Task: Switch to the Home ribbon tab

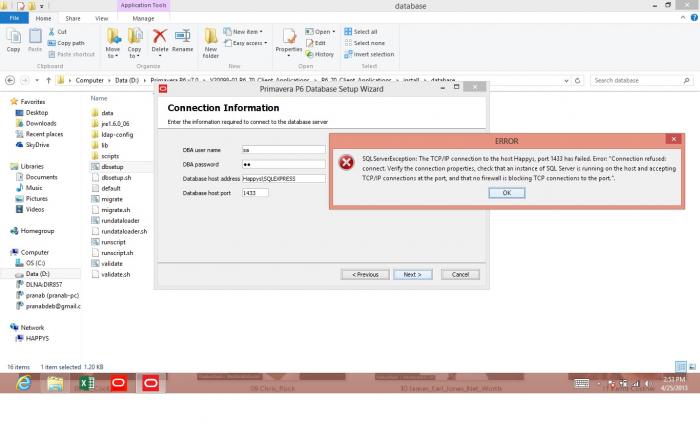Action: pyautogui.click(x=43, y=18)
